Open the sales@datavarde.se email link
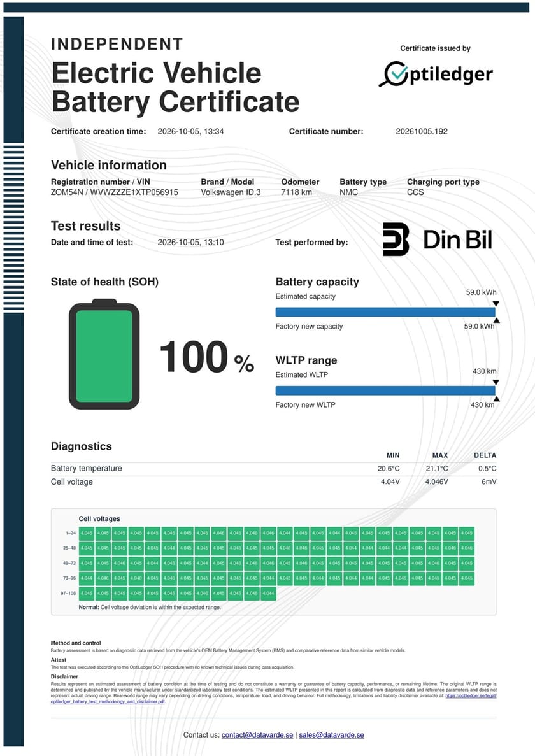The width and height of the screenshot is (535, 756). click(x=332, y=735)
